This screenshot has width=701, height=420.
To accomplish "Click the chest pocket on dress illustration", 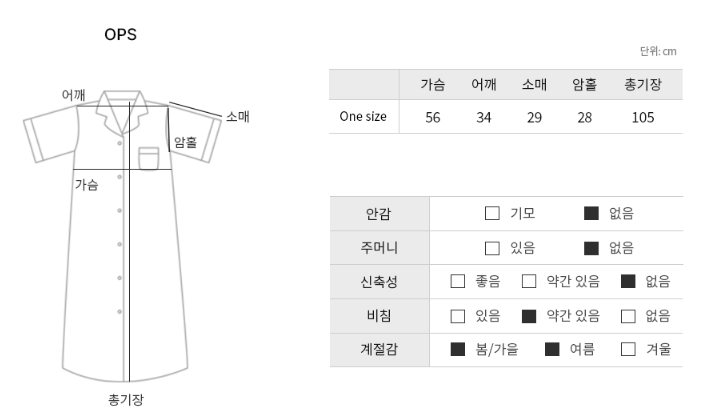I will [149, 158].
